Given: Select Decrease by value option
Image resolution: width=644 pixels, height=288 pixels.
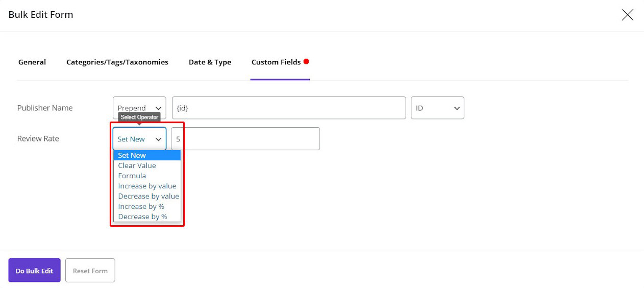Looking at the screenshot, I should 148,196.
